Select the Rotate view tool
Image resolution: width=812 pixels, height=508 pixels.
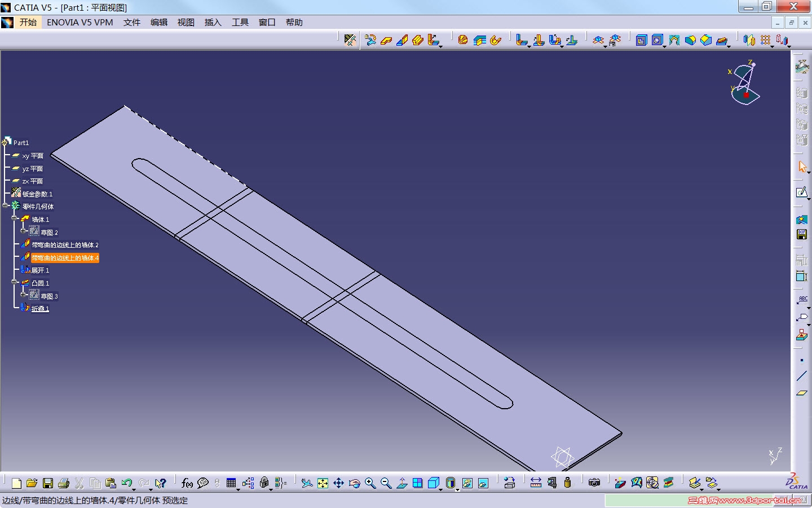tap(354, 483)
